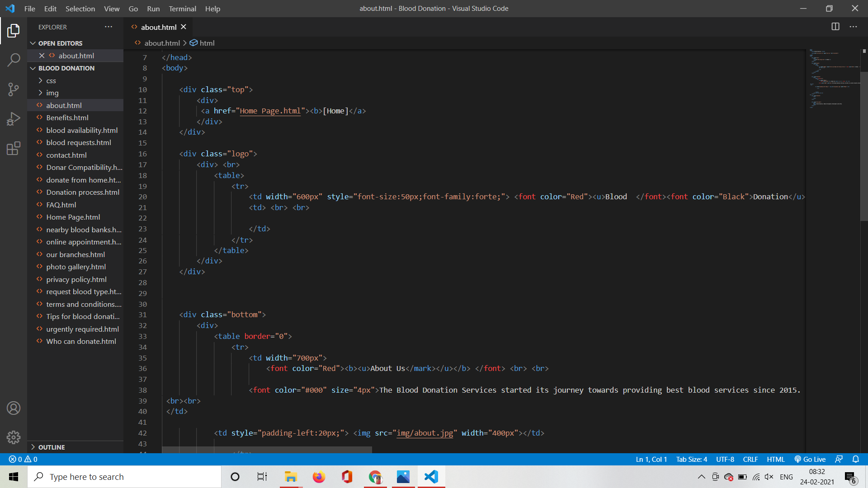The image size is (868, 488).
Task: Start server with Go Live status item
Action: pos(810,459)
